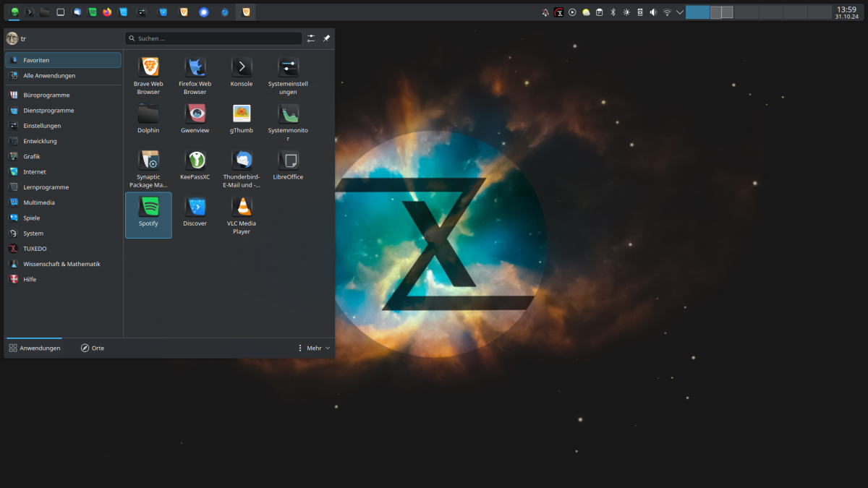
Task: Click the user avatar next to tr
Action: tap(12, 38)
